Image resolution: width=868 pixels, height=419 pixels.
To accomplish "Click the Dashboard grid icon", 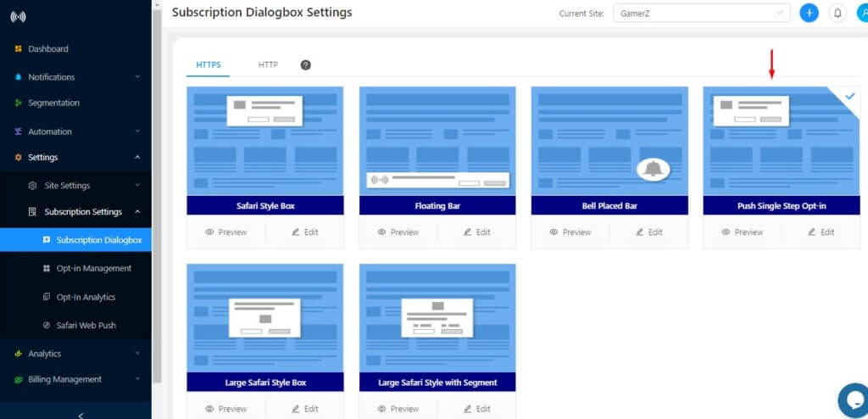I will [19, 49].
